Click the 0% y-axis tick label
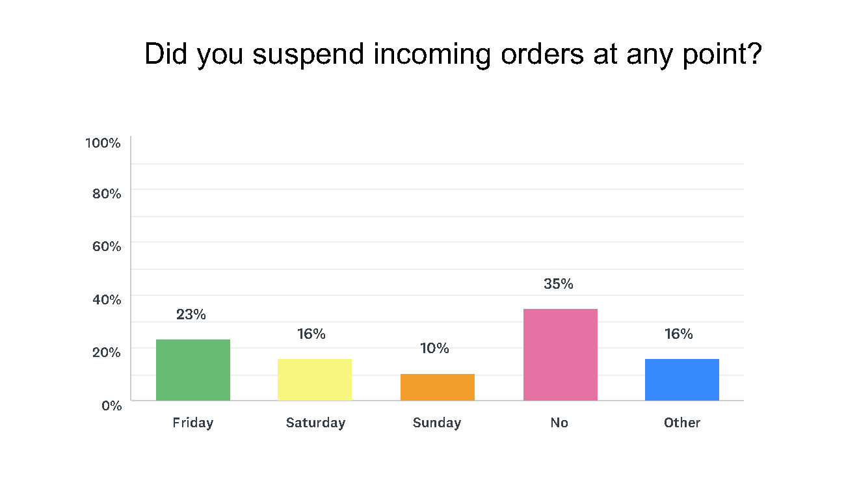Screen dimensions: 859x504 click(111, 405)
